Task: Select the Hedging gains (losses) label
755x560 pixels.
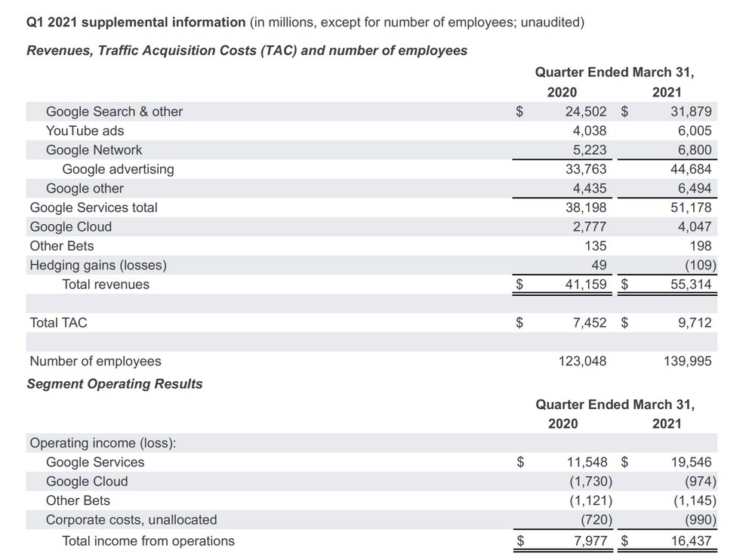Action: coord(98,265)
